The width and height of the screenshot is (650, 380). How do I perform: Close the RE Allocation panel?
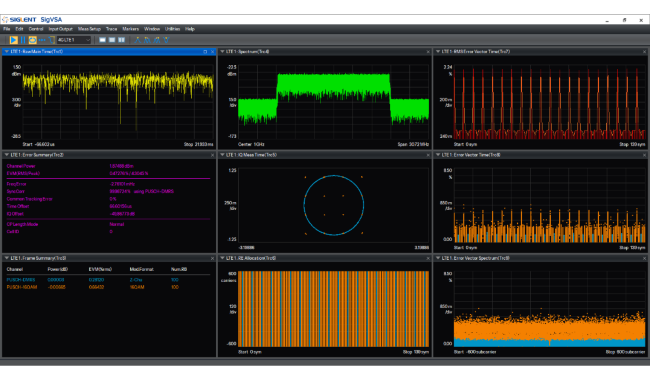click(428, 258)
